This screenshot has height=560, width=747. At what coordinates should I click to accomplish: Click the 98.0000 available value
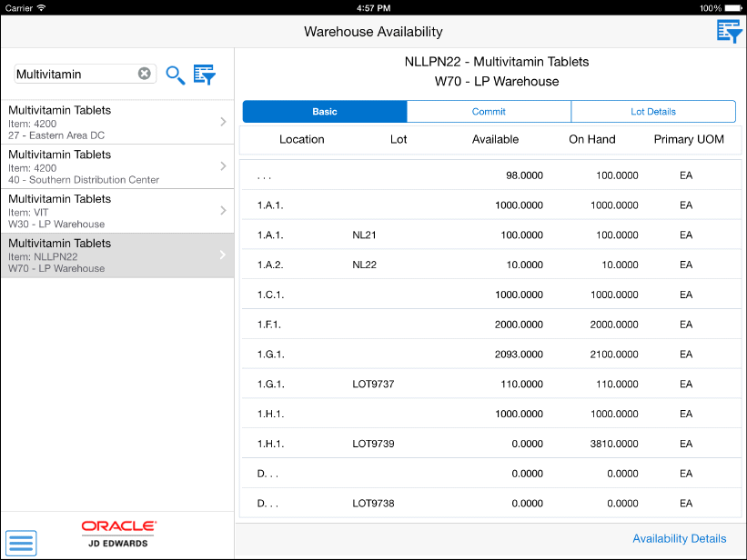524,175
